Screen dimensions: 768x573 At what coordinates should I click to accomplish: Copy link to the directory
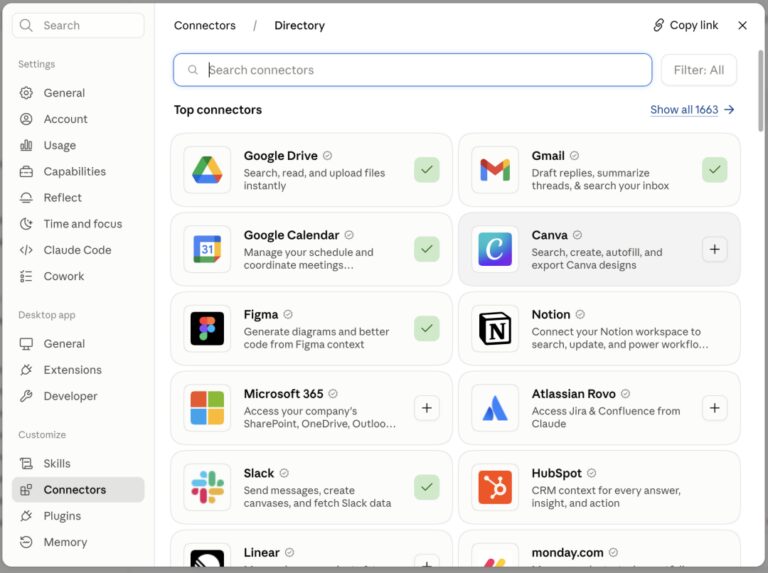686,25
